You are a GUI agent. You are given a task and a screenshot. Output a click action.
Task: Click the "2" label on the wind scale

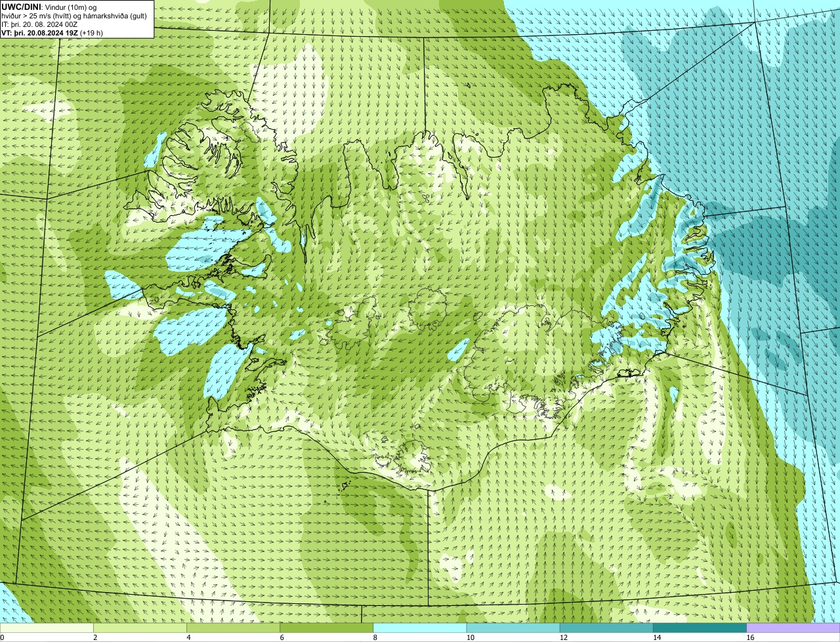coord(95,637)
